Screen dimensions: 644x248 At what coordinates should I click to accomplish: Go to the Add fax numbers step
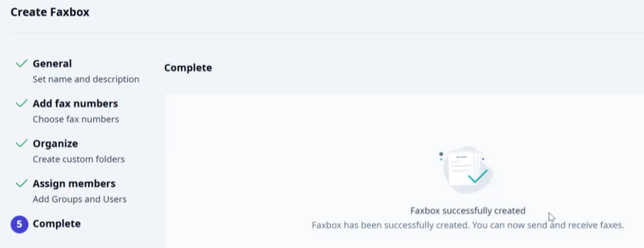(75, 103)
